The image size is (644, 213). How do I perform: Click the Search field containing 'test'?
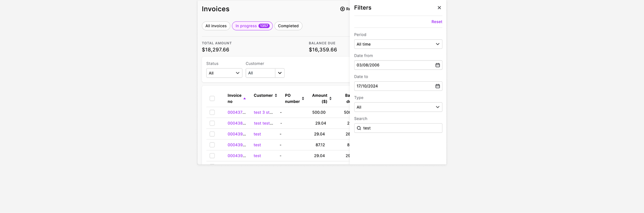(x=401, y=128)
